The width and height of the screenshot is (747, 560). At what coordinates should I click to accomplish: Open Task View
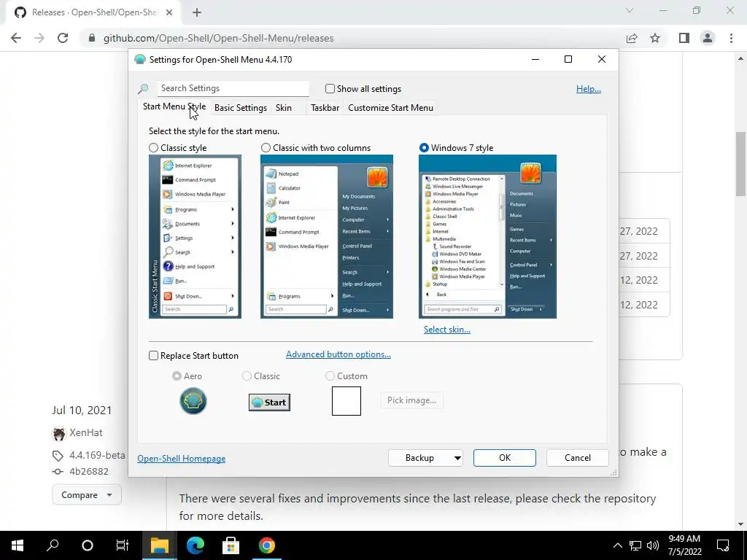(x=123, y=545)
